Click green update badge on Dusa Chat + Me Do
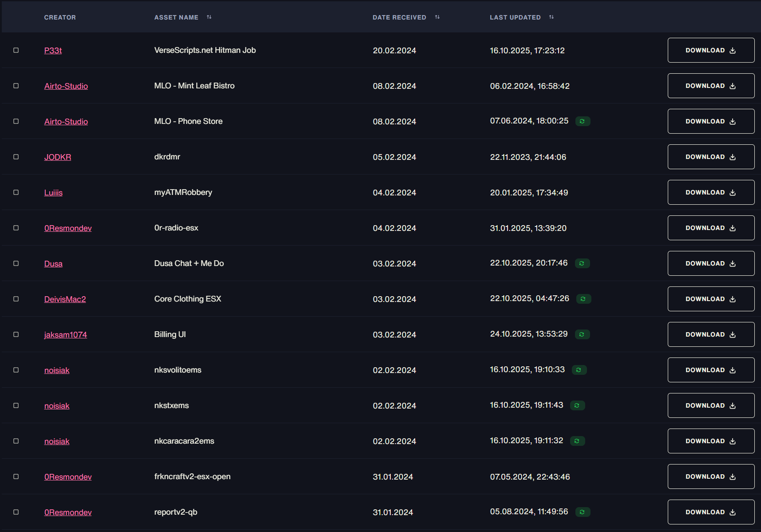Viewport: 761px width, 532px height. pyautogui.click(x=582, y=263)
